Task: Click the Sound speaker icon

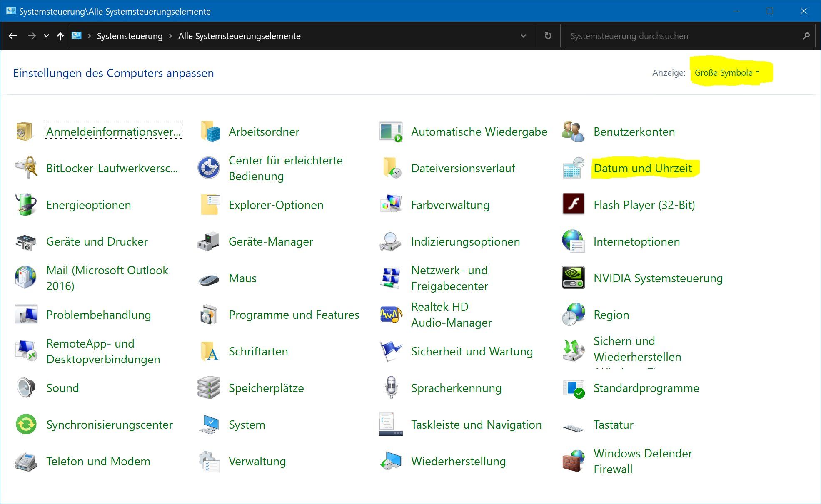Action: 26,387
